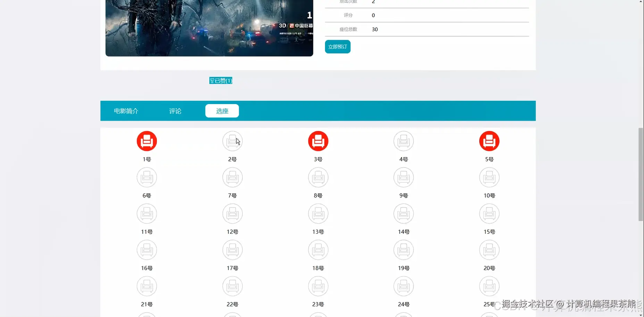Select seat icon 8号

click(318, 177)
